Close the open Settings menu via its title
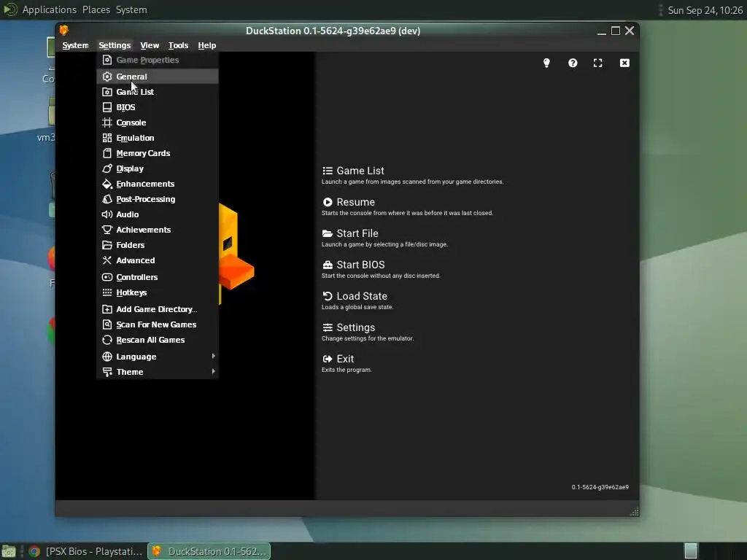Image resolution: width=747 pixels, height=560 pixels. (115, 45)
